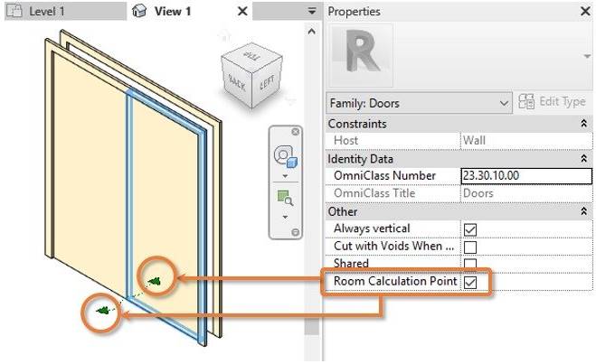Select the Zoom in Region tool
Screen dimensions: 596x364
click(286, 198)
